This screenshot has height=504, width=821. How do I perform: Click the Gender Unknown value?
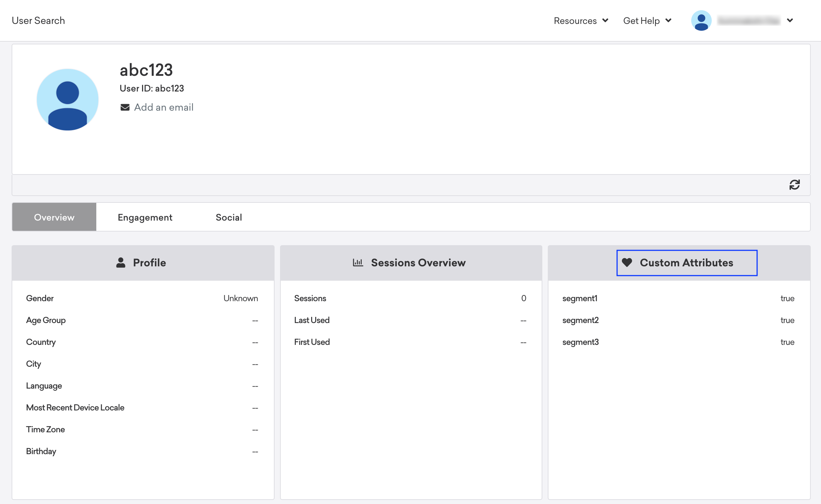[x=240, y=298]
